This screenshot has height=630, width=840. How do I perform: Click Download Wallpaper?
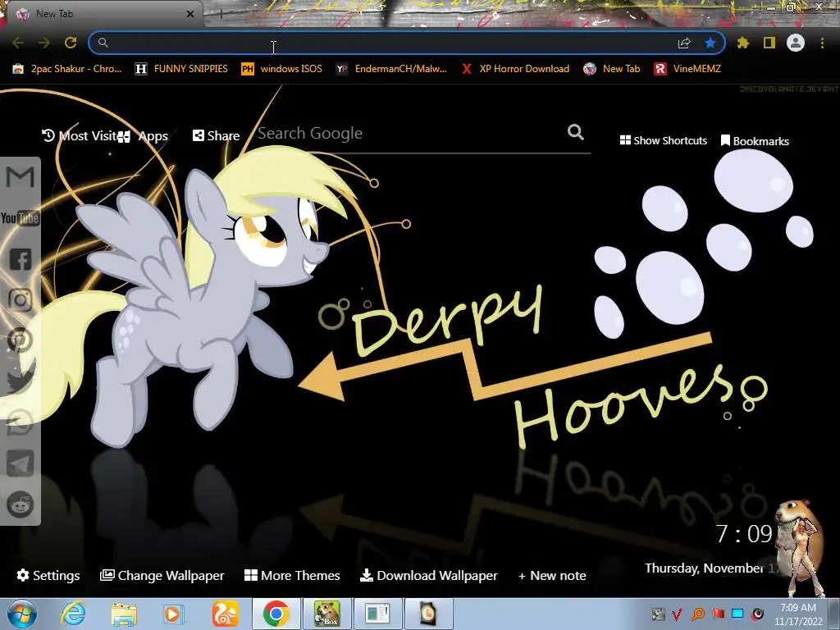click(x=428, y=575)
